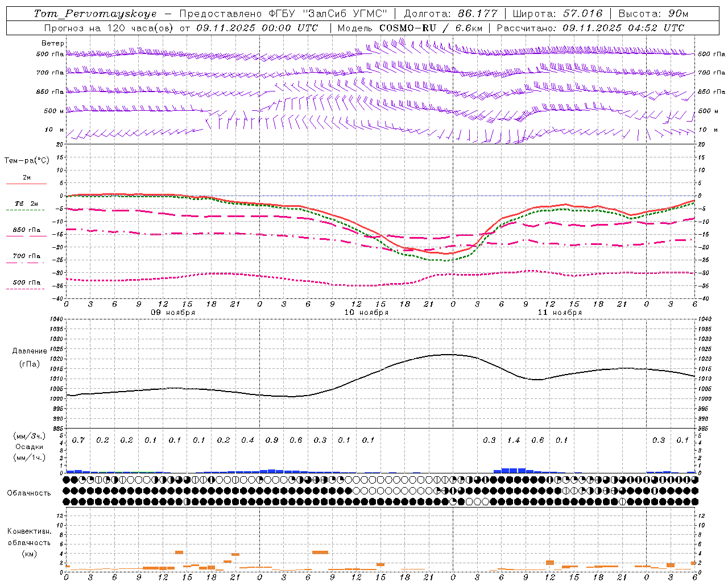The width and height of the screenshot is (728, 582).
Task: Click forecast start 09.11.2025 00:00 UTC
Action: pyautogui.click(x=257, y=28)
